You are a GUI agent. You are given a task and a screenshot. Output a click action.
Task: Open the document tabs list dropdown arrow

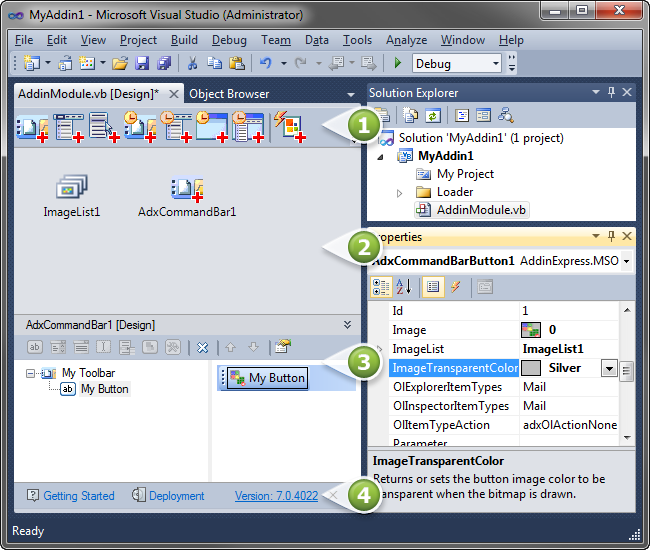pos(351,94)
